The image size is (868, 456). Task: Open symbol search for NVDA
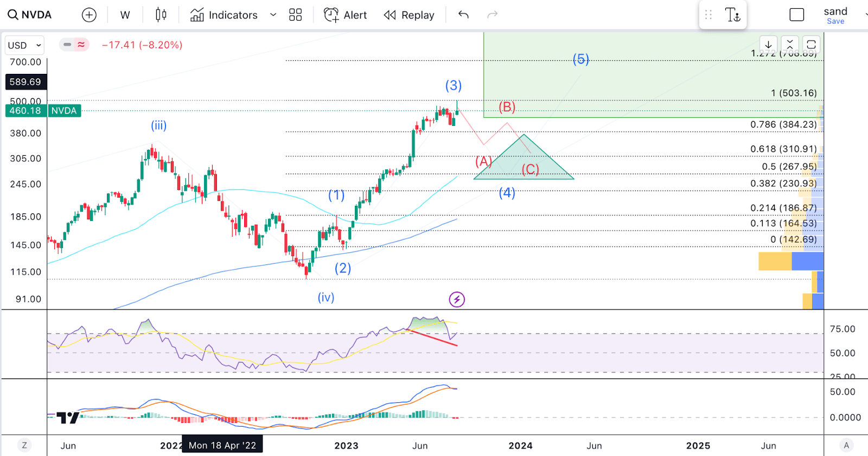click(30, 15)
